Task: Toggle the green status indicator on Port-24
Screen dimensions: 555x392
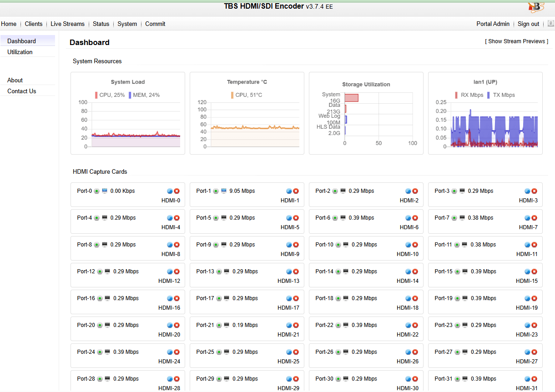Action: (x=100, y=352)
